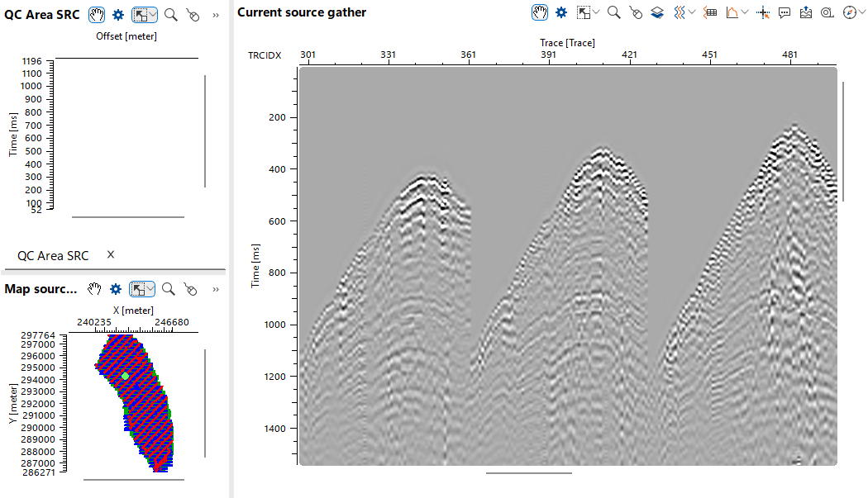
Task: Open selection tool dropdown in QC Area SRC panel
Action: 153,14
